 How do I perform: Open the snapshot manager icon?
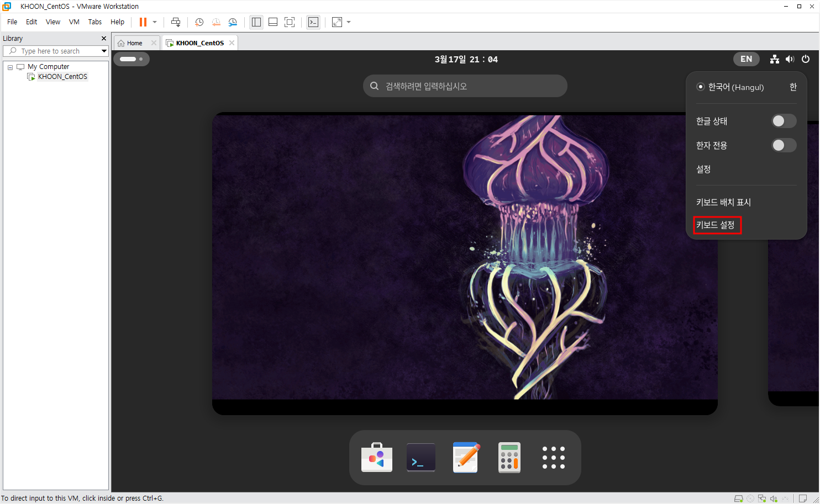[x=233, y=22]
